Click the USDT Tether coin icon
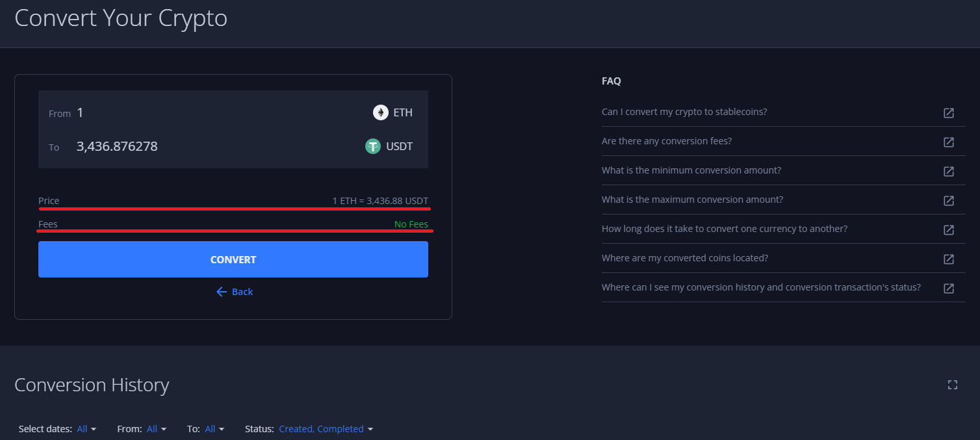 click(372, 146)
